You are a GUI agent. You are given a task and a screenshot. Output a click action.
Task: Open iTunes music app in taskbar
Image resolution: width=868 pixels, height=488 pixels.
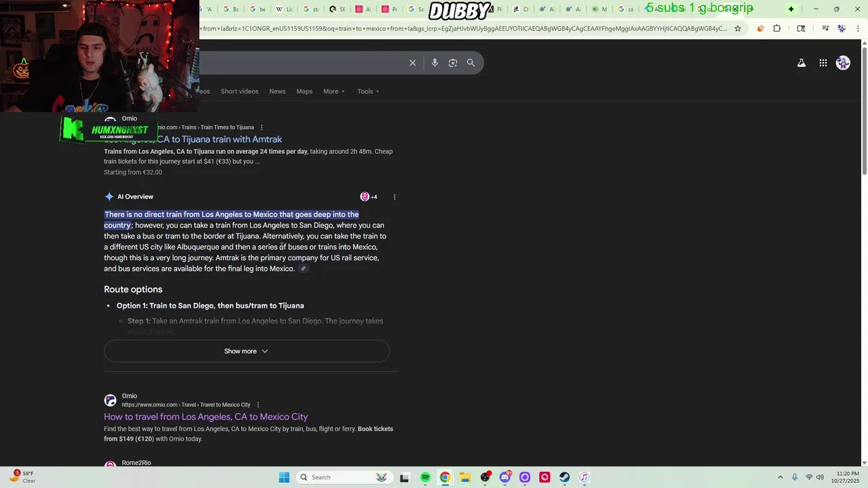pyautogui.click(x=584, y=477)
